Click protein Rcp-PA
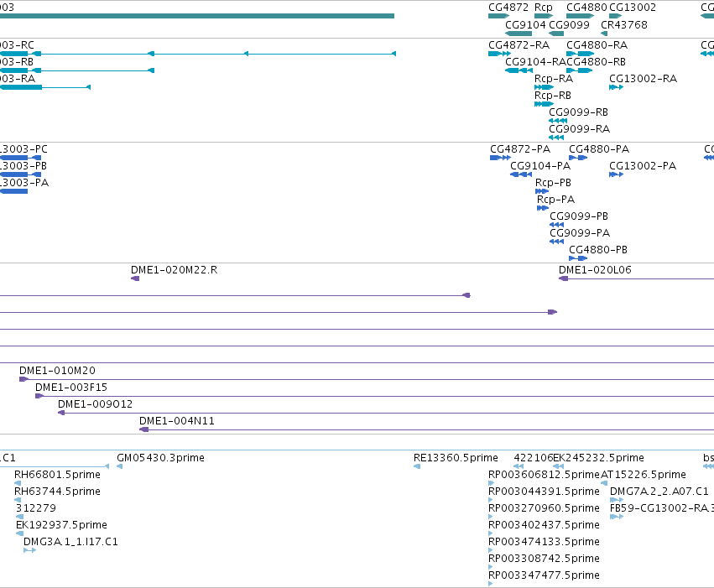The width and height of the screenshot is (714, 588). 556,200
